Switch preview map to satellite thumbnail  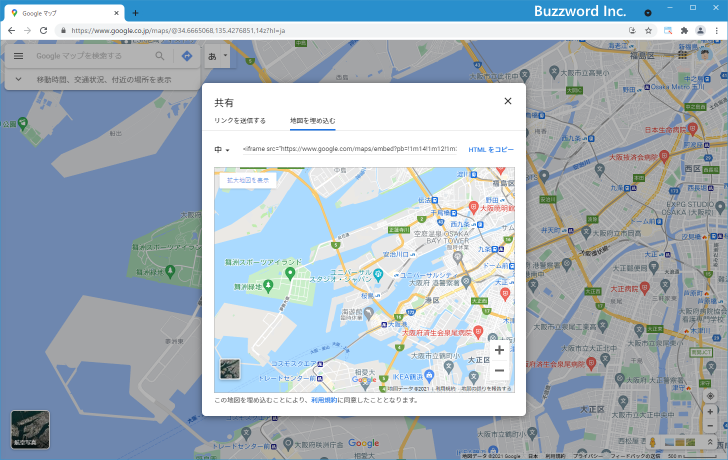point(230,369)
